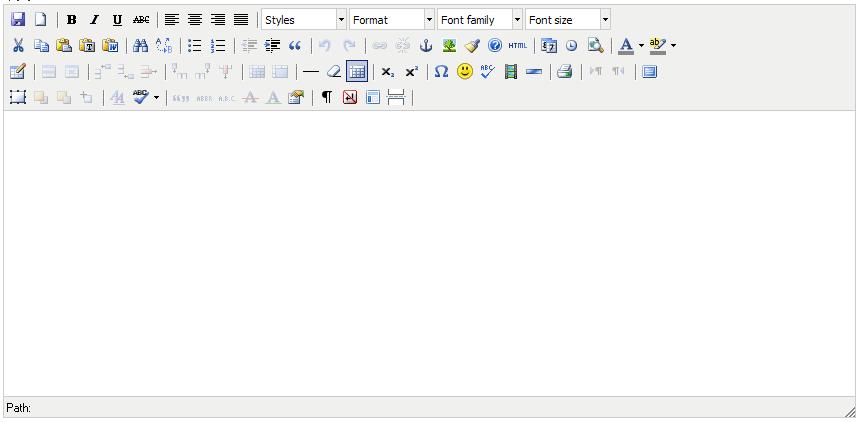The width and height of the screenshot is (861, 422).
Task: Print the document
Action: [x=564, y=71]
